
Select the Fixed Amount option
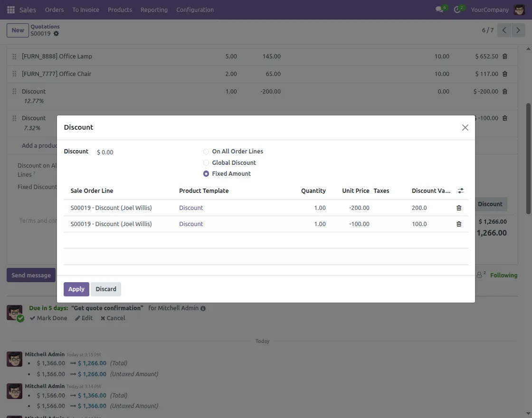click(x=206, y=174)
